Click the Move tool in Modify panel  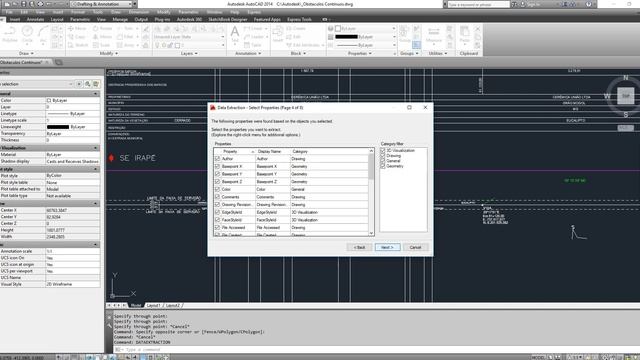[77, 29]
